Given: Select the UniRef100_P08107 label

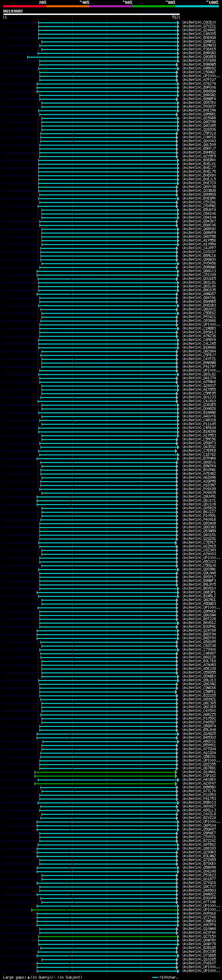Looking at the screenshot, I should click(199, 963).
